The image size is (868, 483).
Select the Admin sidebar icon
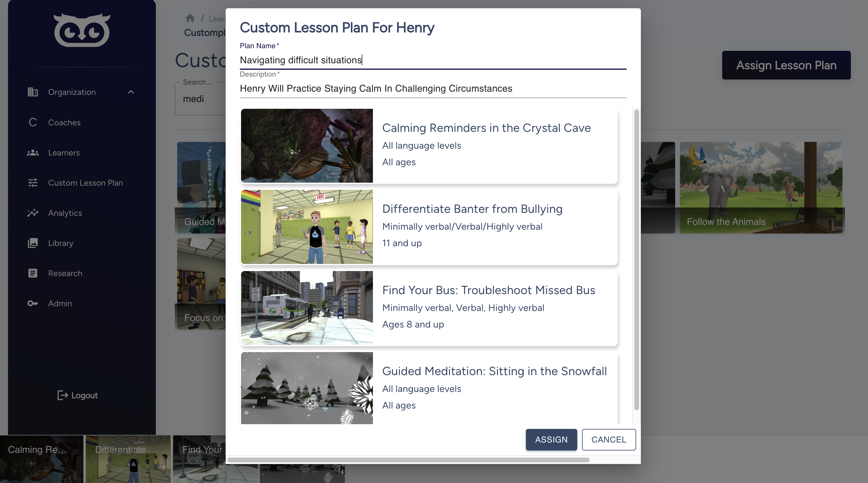coord(32,303)
